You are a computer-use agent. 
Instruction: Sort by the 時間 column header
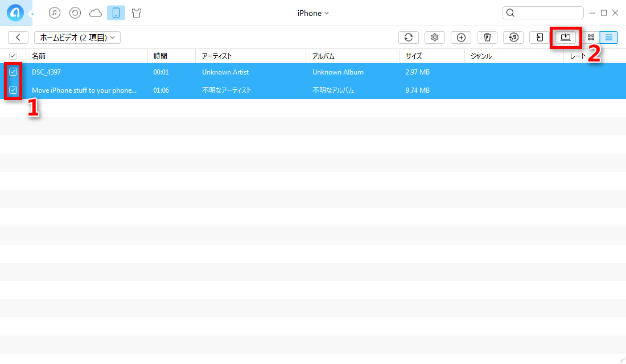click(x=172, y=56)
